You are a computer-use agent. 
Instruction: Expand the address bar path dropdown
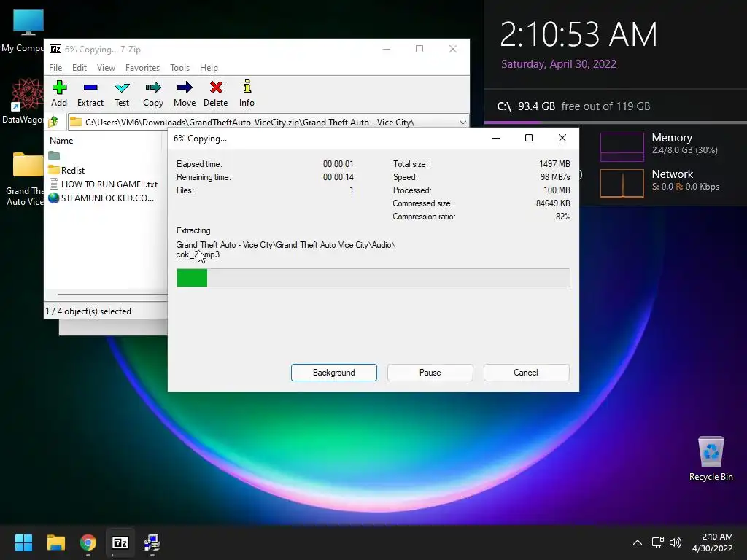(462, 122)
